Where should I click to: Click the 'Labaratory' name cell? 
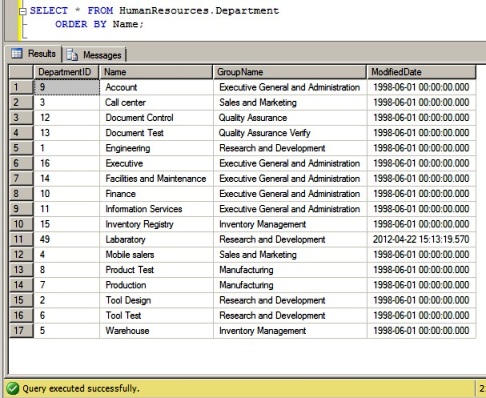pos(156,239)
